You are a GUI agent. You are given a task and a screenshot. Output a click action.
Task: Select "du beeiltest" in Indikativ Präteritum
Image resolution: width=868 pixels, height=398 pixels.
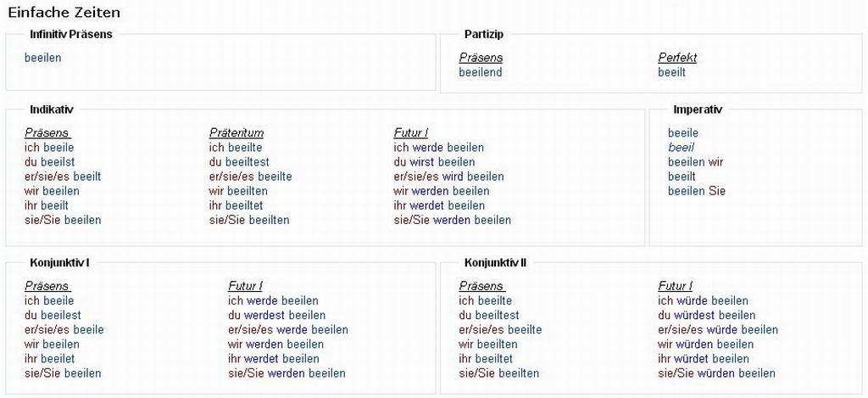point(239,162)
